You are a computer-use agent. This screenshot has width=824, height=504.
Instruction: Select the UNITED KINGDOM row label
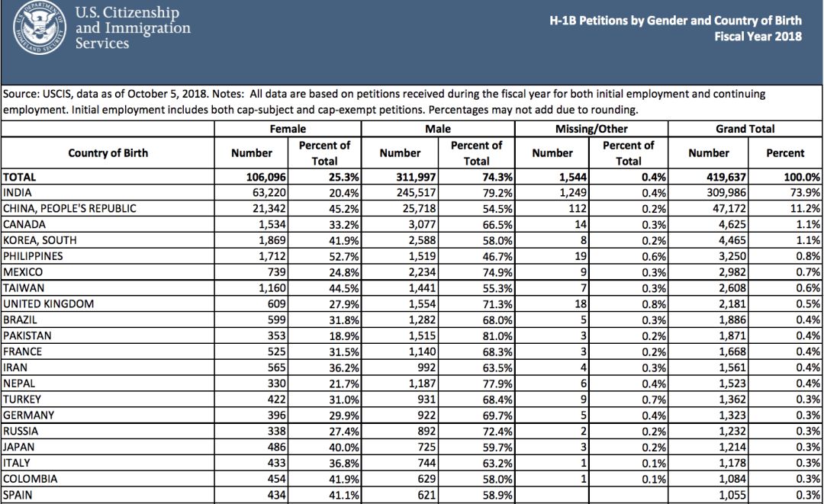pos(48,303)
